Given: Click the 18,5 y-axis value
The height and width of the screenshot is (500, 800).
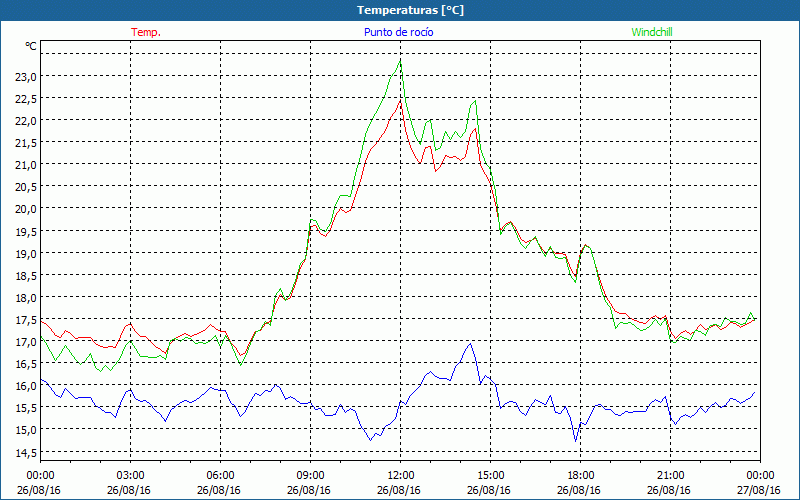Looking at the screenshot, I should 26,276.
